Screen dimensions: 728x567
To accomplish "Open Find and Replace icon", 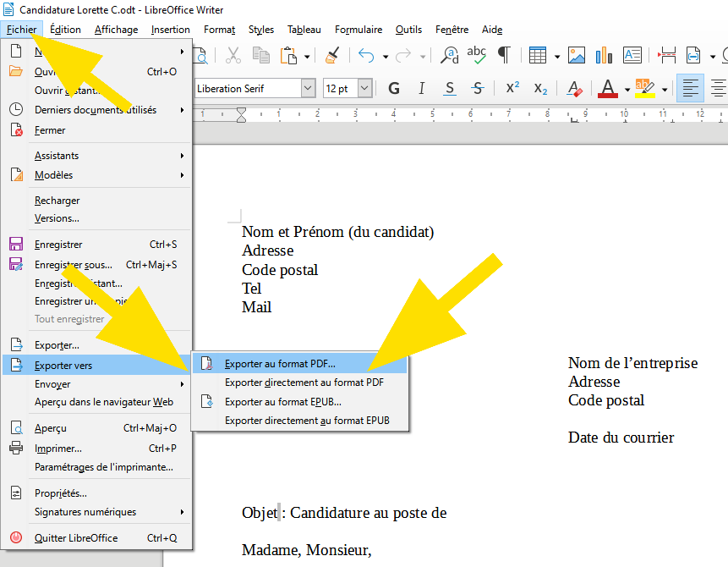I will pos(450,55).
